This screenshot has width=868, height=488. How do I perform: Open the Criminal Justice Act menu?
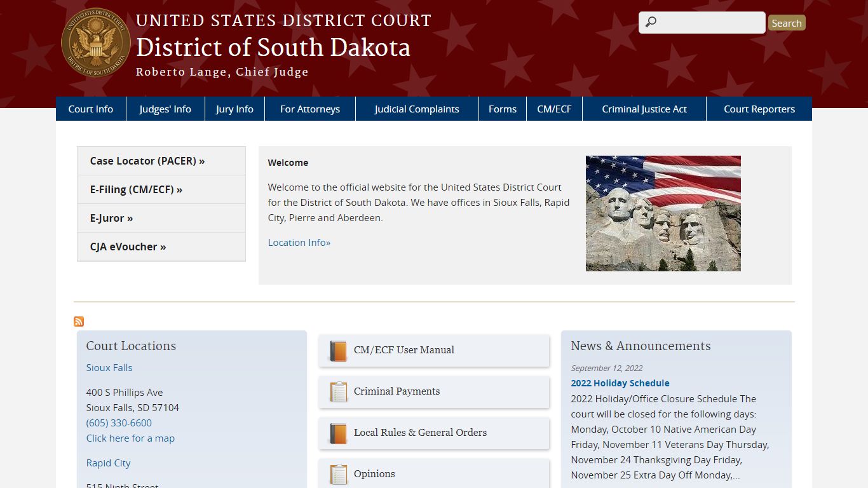click(644, 109)
